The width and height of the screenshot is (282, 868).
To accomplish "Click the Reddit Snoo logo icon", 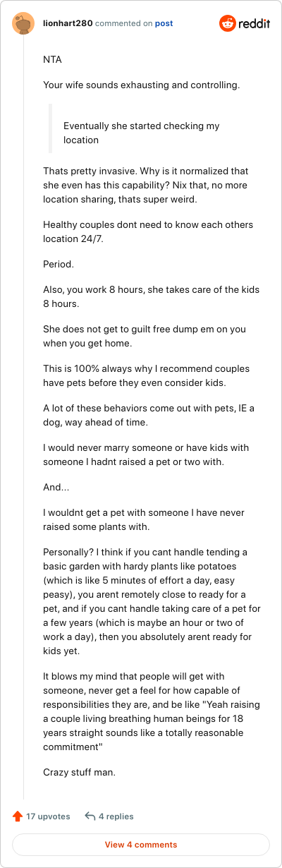I will point(228,24).
